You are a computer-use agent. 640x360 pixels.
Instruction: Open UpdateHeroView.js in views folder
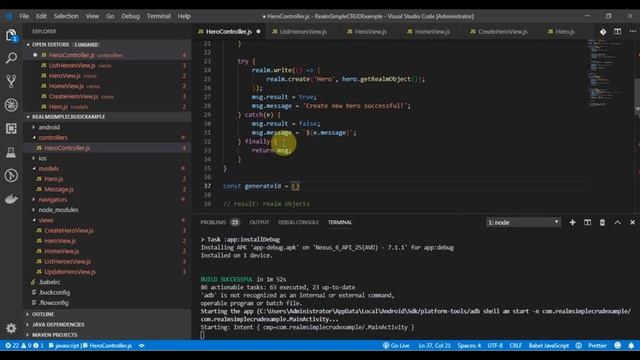tap(70, 272)
